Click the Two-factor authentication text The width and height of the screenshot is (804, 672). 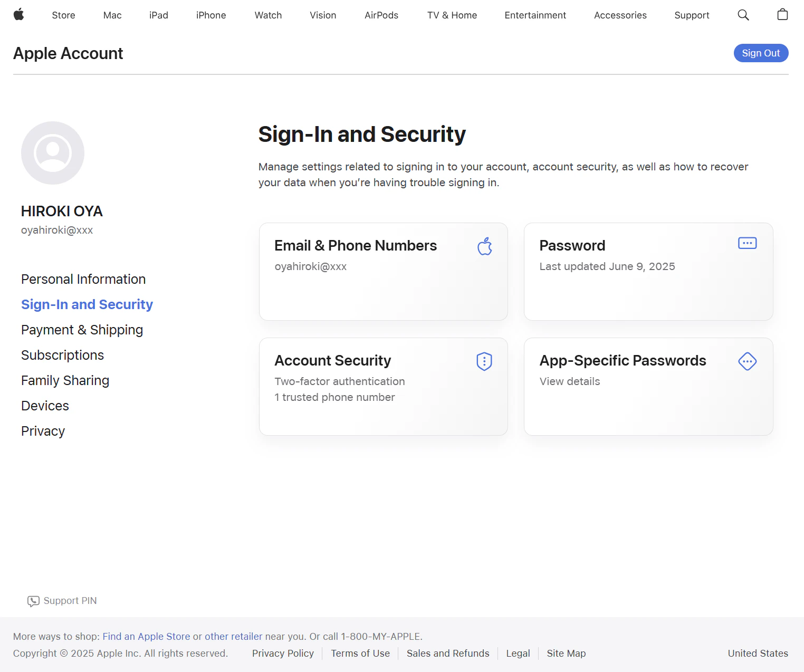pyautogui.click(x=340, y=381)
